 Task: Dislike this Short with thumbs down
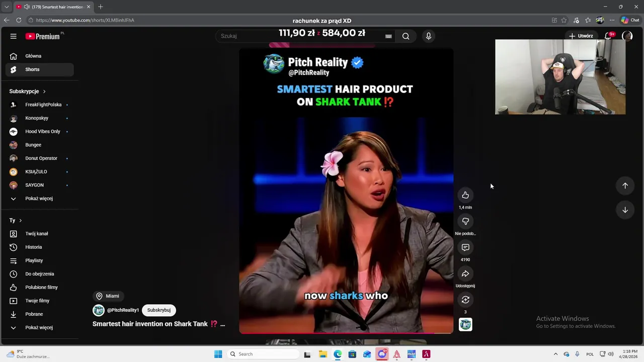click(465, 221)
